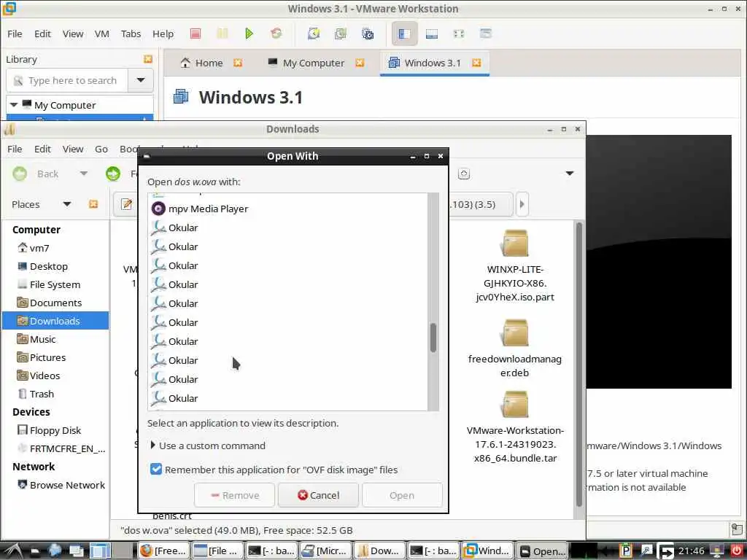This screenshot has height=560, width=747.
Task: Click the Take Snapshot clock icon
Action: [314, 34]
